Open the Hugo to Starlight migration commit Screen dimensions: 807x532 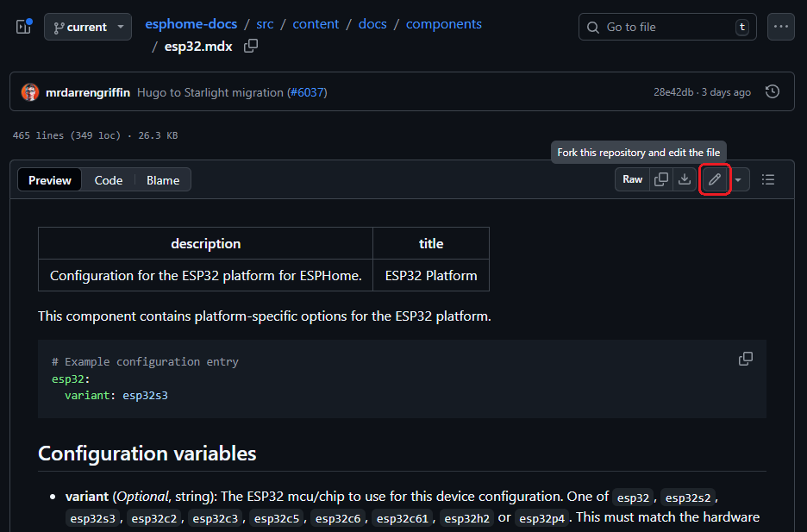[x=210, y=92]
